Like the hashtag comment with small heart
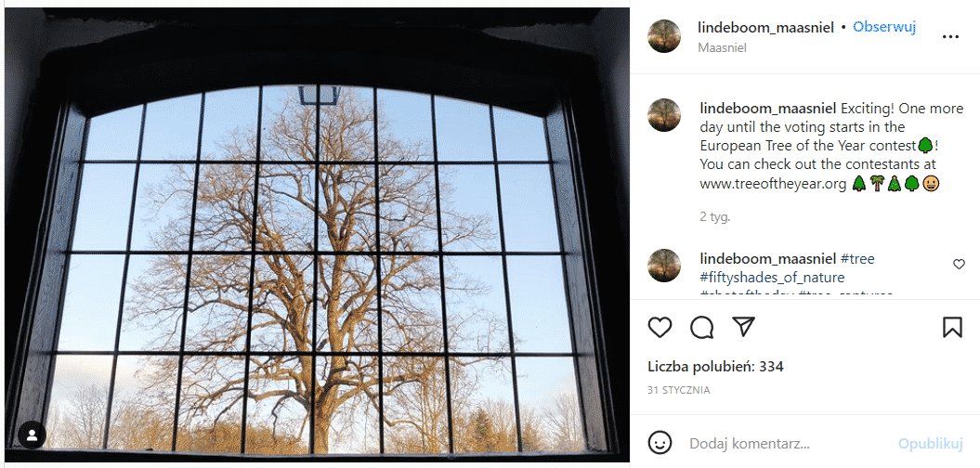This screenshot has width=980, height=468. [959, 265]
